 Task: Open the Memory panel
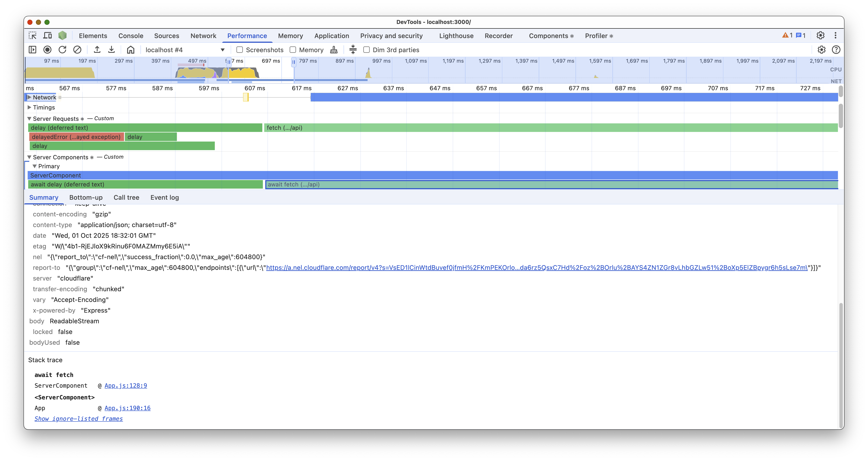point(290,35)
